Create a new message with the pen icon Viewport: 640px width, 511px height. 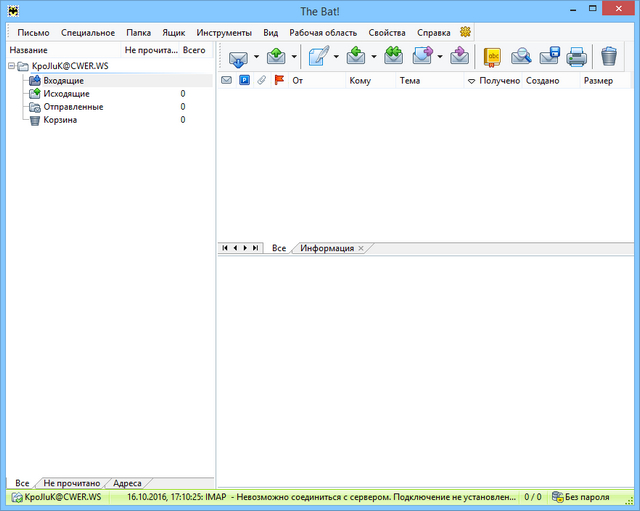[319, 57]
